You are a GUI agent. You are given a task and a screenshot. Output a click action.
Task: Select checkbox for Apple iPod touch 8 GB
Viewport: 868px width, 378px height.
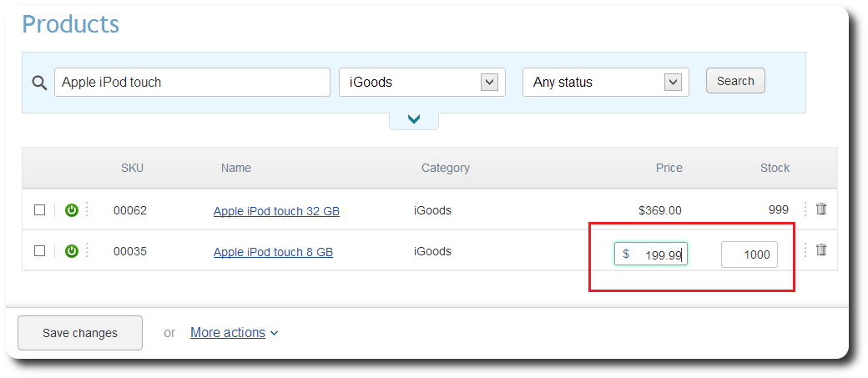click(39, 251)
